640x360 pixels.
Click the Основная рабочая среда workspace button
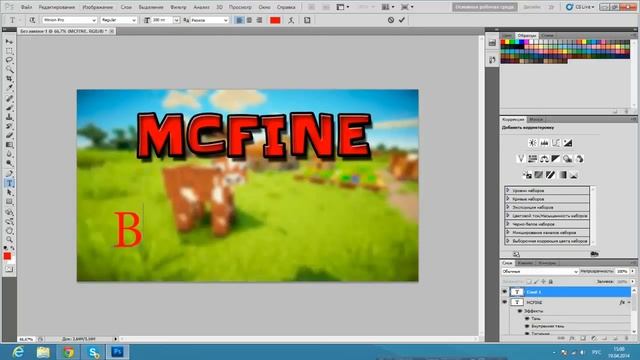coord(484,7)
